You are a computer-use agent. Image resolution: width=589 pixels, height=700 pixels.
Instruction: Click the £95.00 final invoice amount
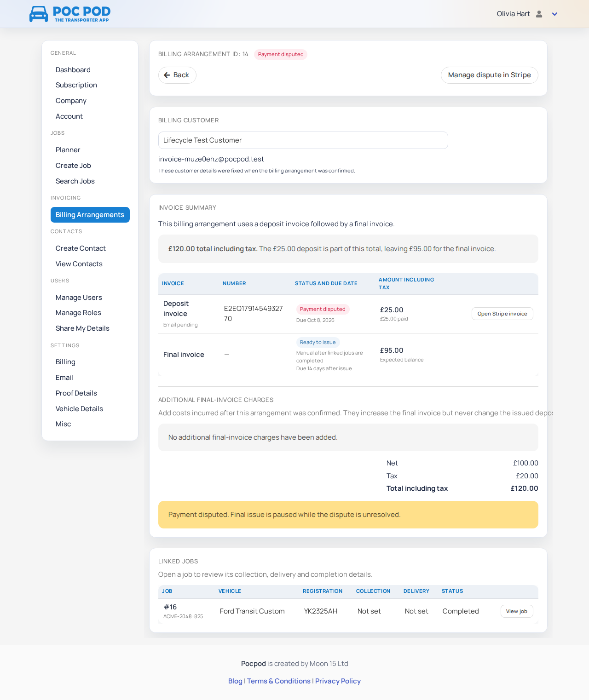[392, 350]
